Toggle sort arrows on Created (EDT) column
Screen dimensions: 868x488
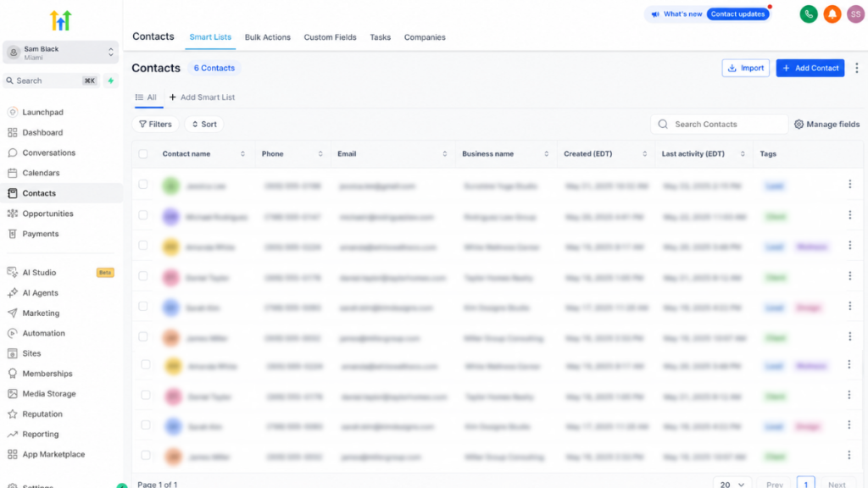coord(645,154)
